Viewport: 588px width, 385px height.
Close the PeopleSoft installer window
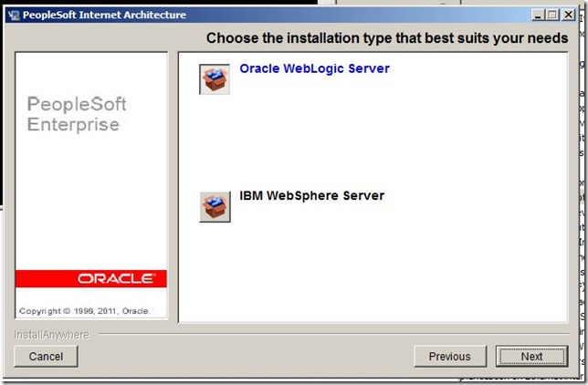click(569, 15)
